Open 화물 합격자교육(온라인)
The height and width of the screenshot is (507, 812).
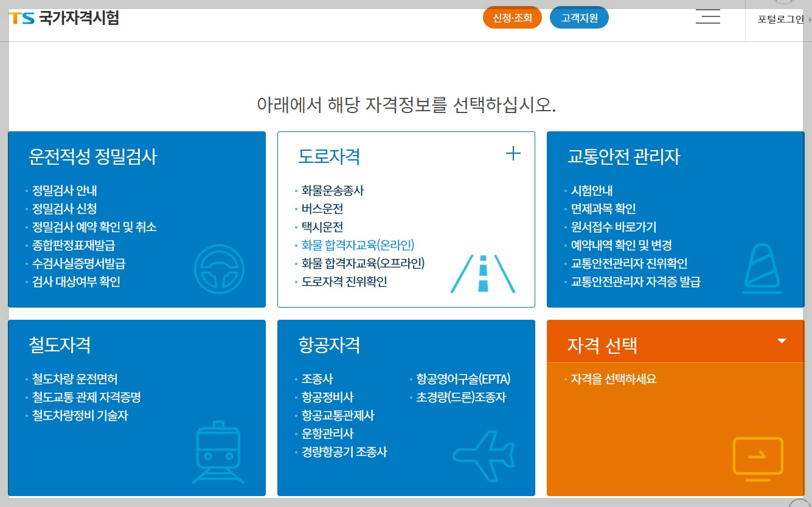[x=358, y=246]
